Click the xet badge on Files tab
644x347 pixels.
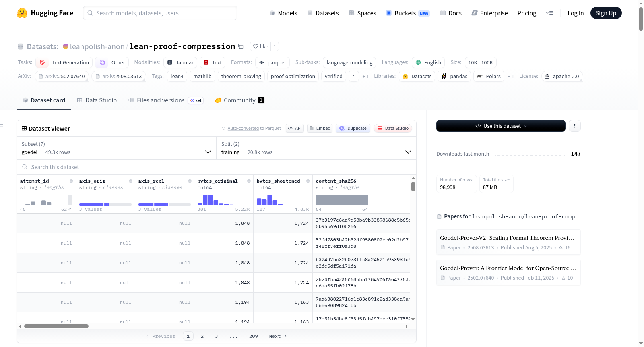click(x=196, y=100)
